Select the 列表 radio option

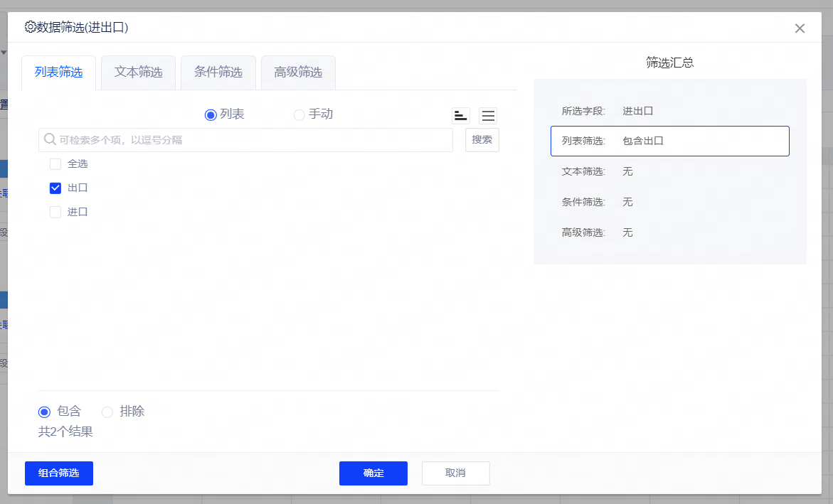coord(211,114)
